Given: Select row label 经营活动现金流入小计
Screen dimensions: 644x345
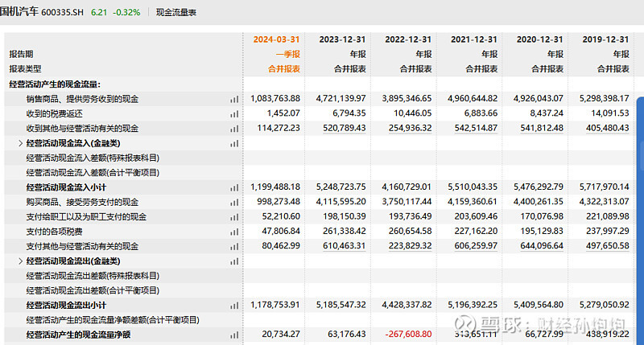Looking at the screenshot, I should [66, 187].
